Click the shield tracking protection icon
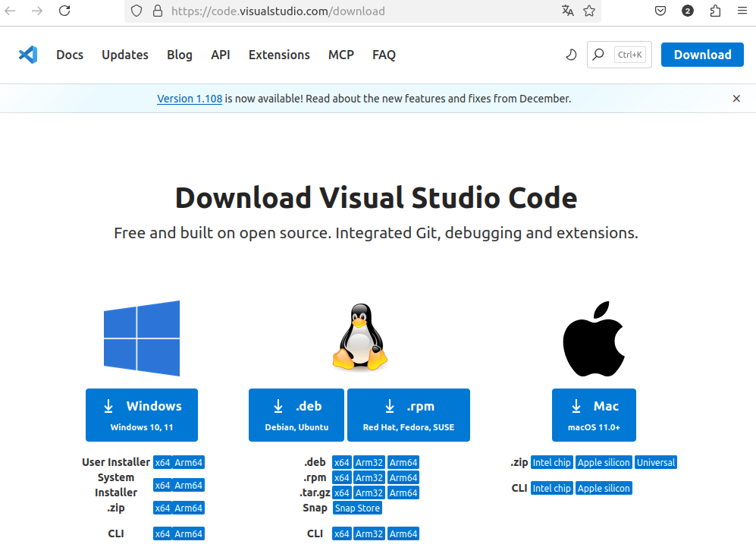Screen dimensions: 756x557 tap(136, 11)
